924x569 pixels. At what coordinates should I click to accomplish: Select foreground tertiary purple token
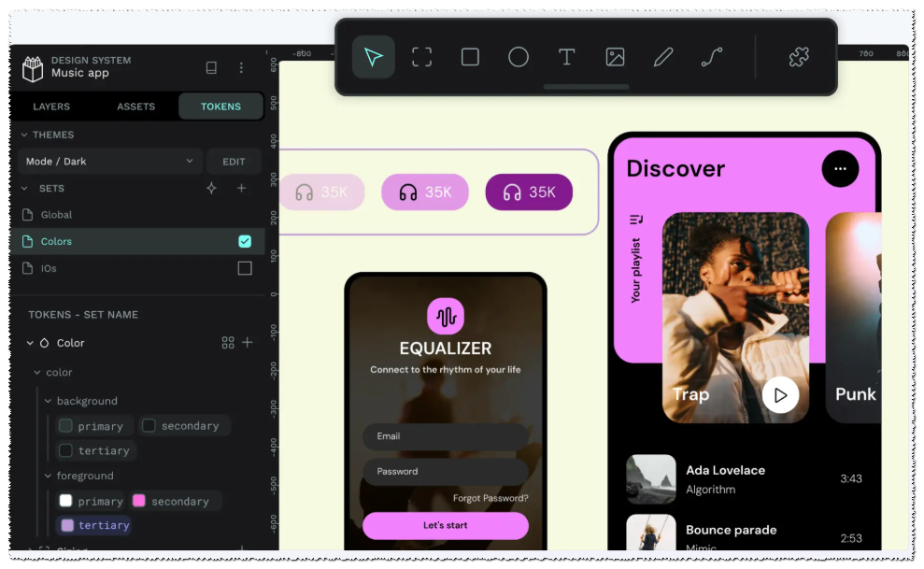pos(94,525)
